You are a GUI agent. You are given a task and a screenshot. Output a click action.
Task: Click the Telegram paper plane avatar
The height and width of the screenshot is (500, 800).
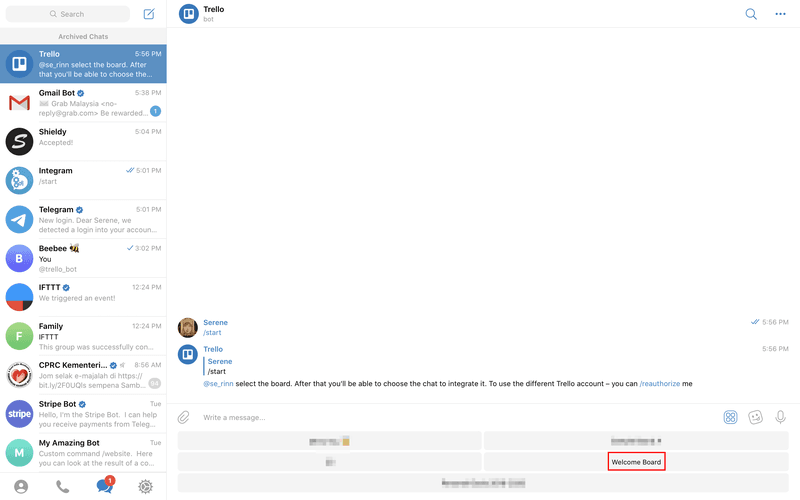pos(19,219)
